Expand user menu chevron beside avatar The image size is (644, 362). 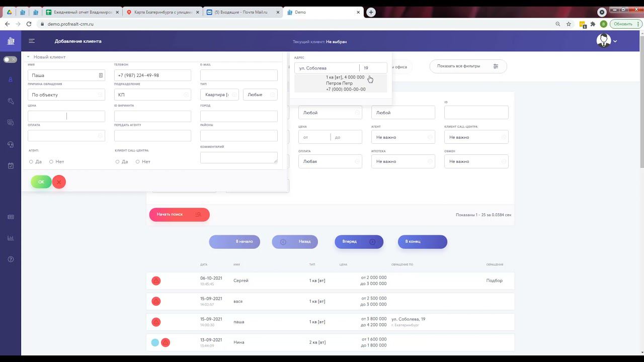click(615, 41)
